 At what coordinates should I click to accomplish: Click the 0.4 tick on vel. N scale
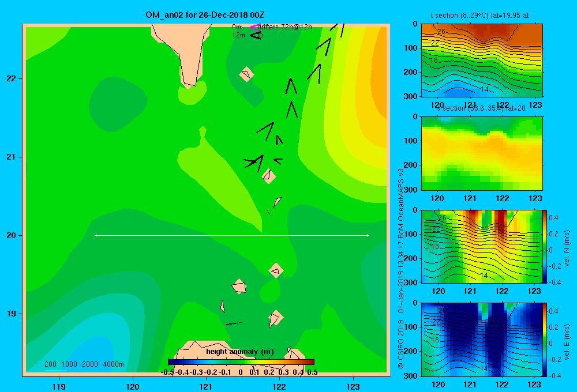554,218
